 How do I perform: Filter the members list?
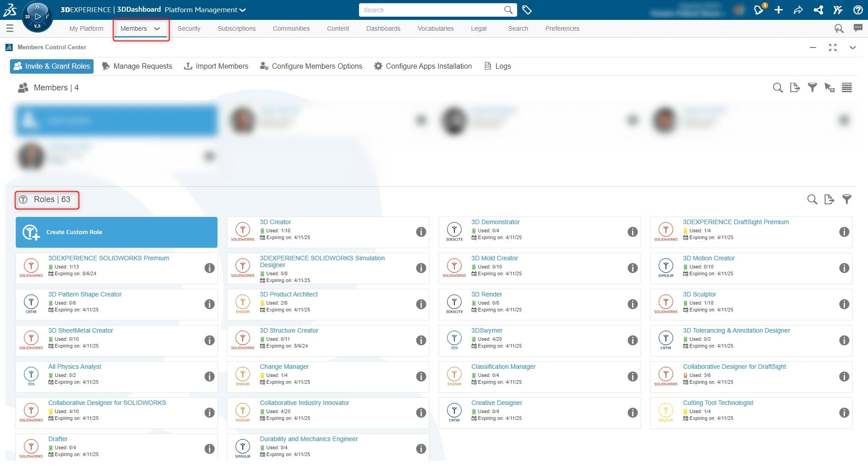point(812,88)
